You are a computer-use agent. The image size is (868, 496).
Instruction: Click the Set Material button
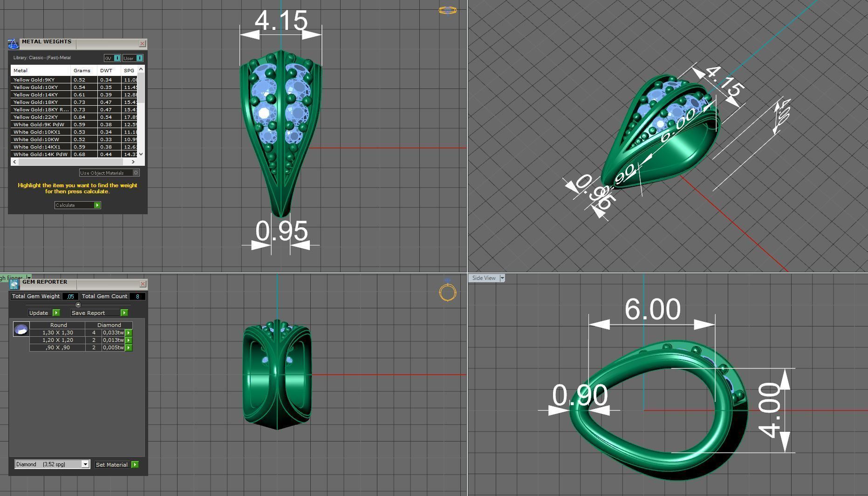tap(116, 464)
